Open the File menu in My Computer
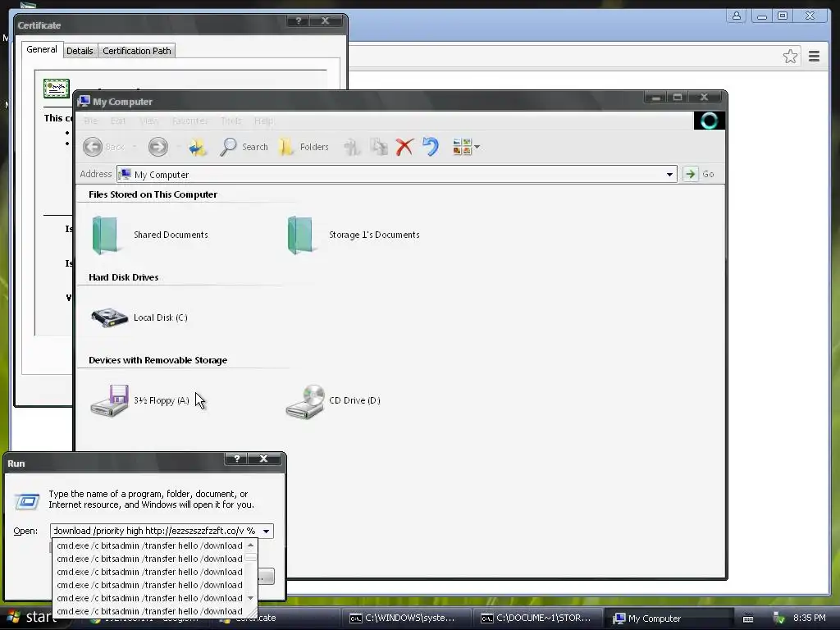 90,121
